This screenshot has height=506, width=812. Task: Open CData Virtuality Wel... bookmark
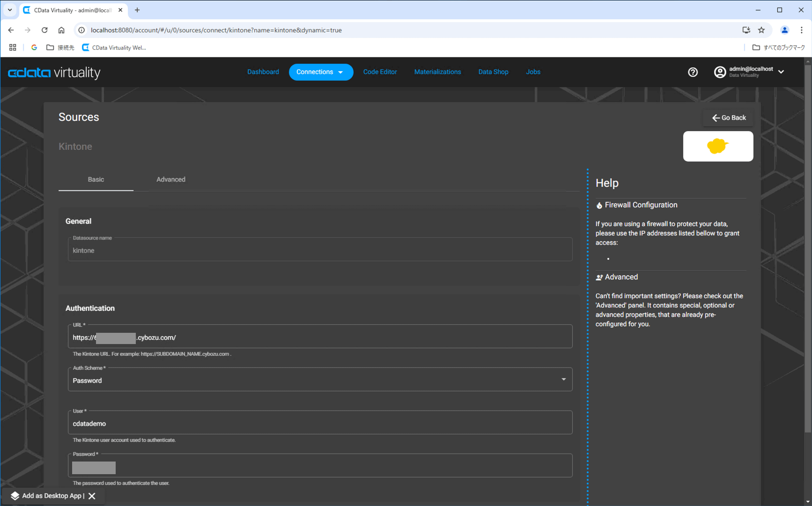point(114,47)
